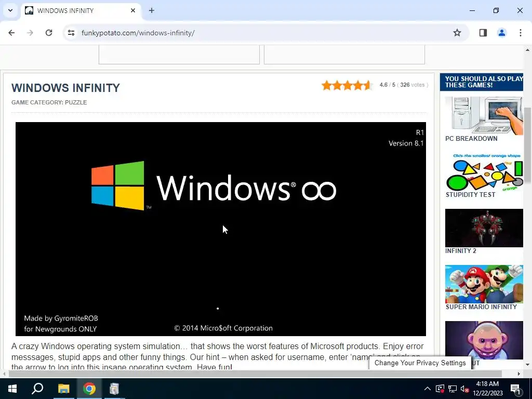Bookmark this page with the star icon

coord(457,33)
